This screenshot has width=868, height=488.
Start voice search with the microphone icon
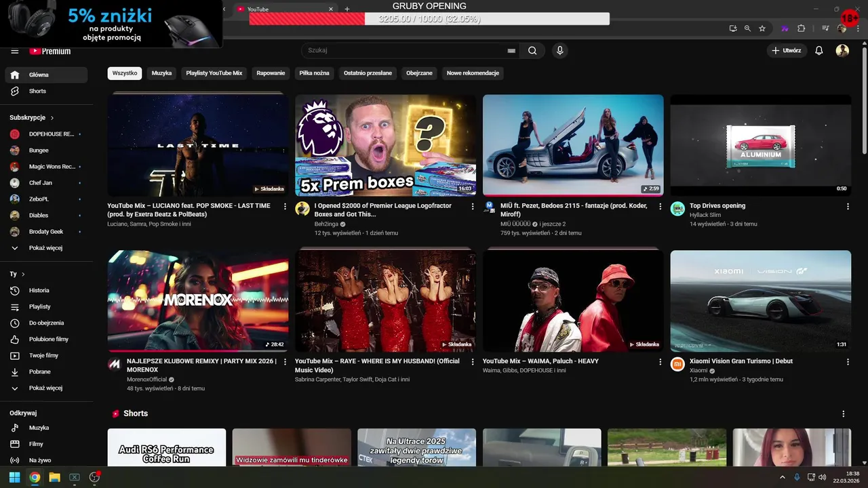pos(559,50)
